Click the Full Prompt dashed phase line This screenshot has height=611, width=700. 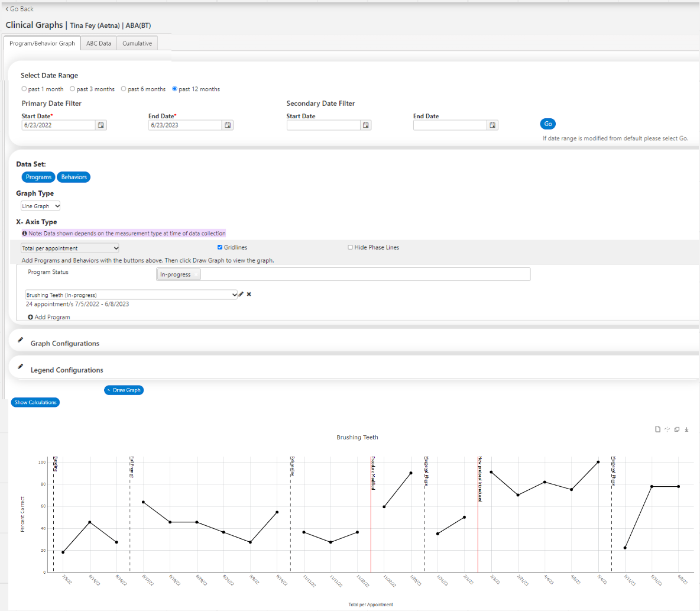[x=130, y=514]
